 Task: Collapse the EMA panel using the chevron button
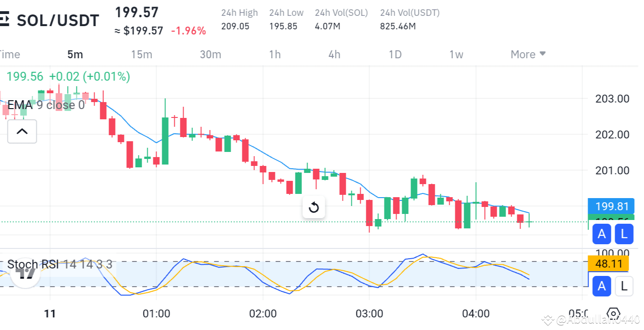22,131
